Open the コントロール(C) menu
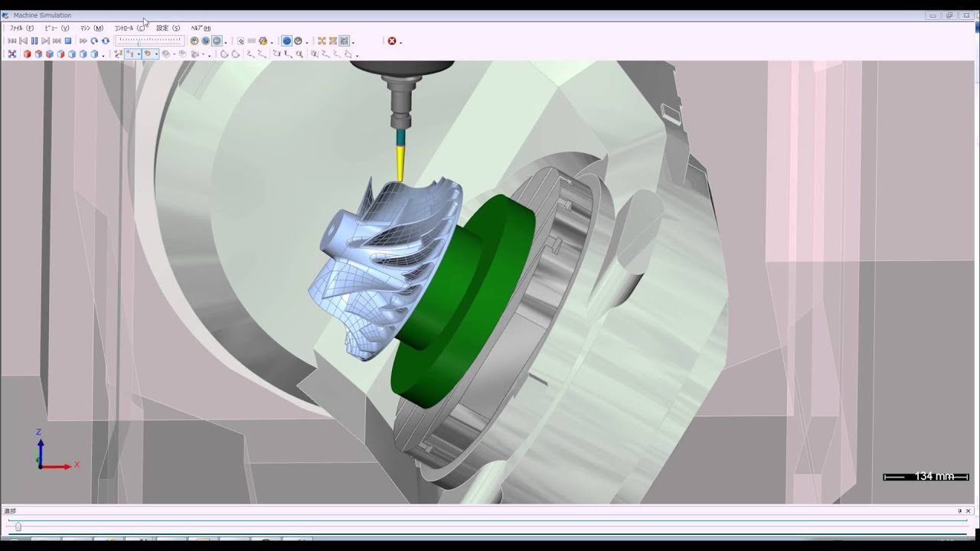Image resolution: width=980 pixels, height=551 pixels. point(129,28)
